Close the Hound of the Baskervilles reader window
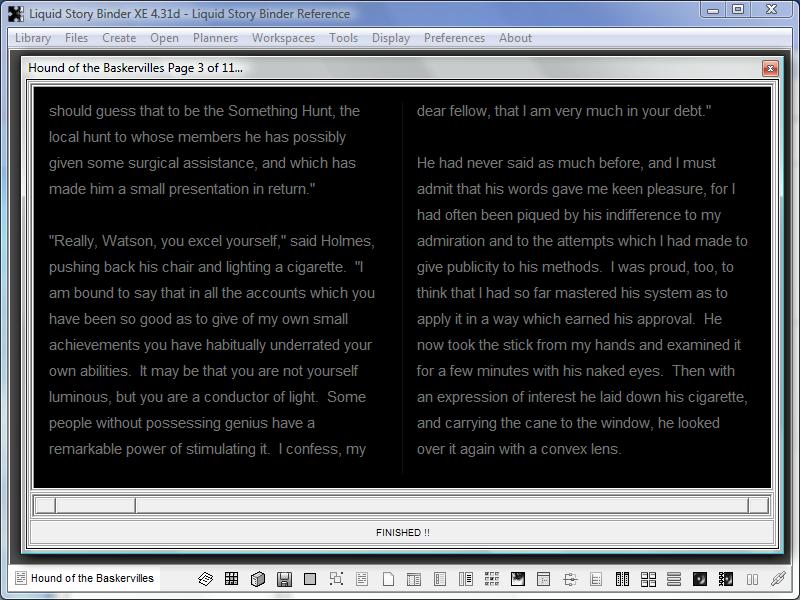Viewport: 800px width, 600px height. click(770, 68)
